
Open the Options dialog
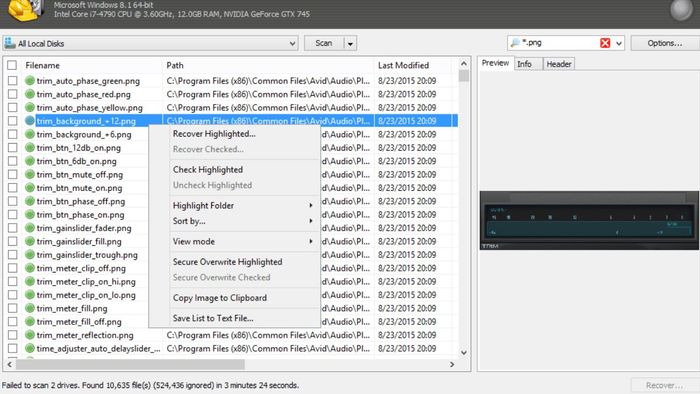pyautogui.click(x=665, y=43)
